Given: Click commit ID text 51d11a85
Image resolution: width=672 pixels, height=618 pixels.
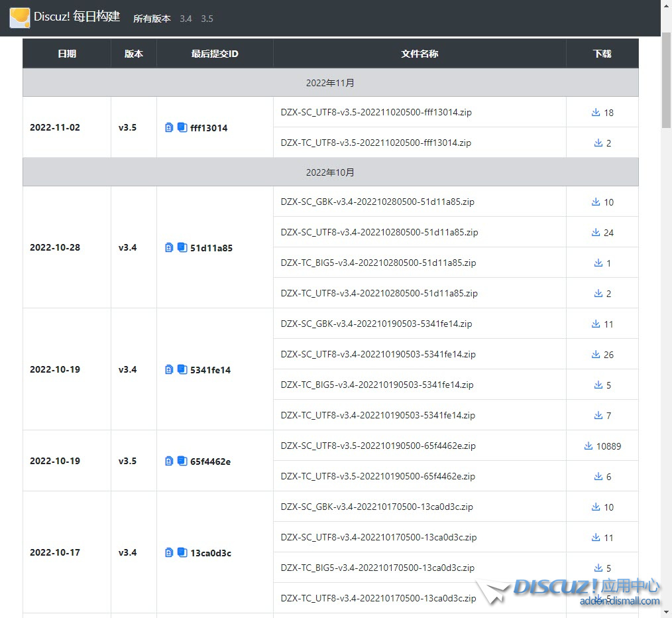Looking at the screenshot, I should tap(211, 248).
